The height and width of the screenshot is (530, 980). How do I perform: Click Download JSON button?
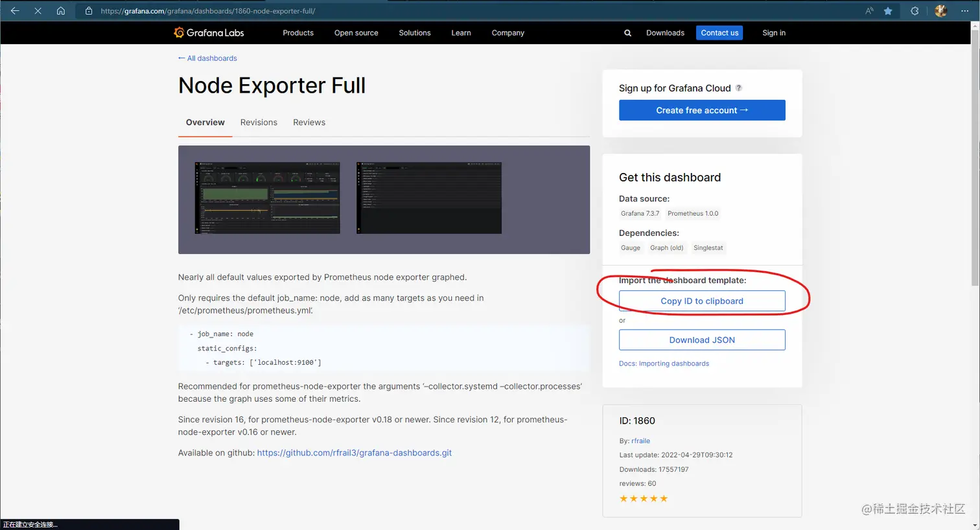pyautogui.click(x=702, y=340)
